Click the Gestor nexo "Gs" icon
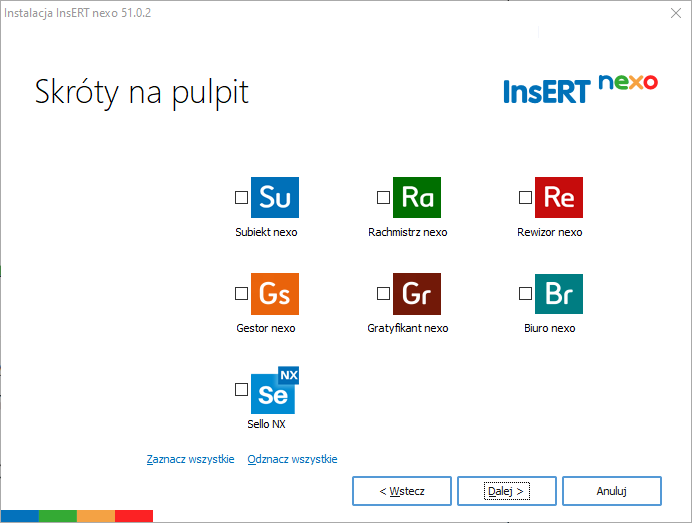Viewport: 692px width, 523px height. pos(275,293)
